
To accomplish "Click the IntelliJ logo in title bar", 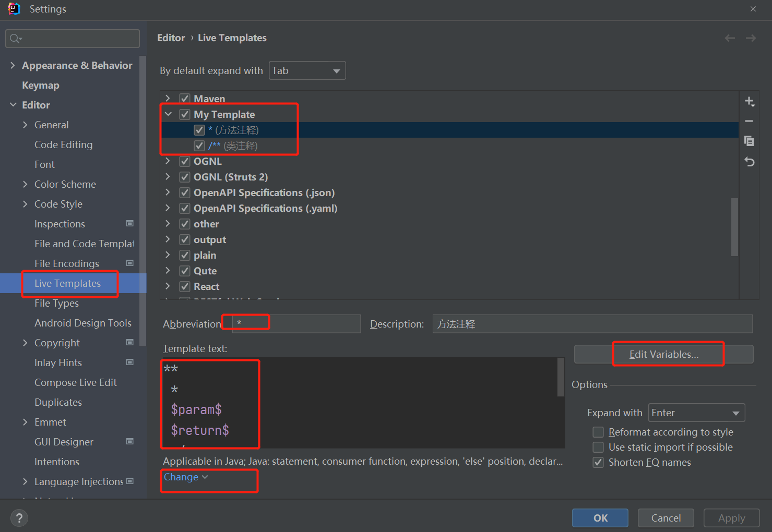I will pos(14,9).
